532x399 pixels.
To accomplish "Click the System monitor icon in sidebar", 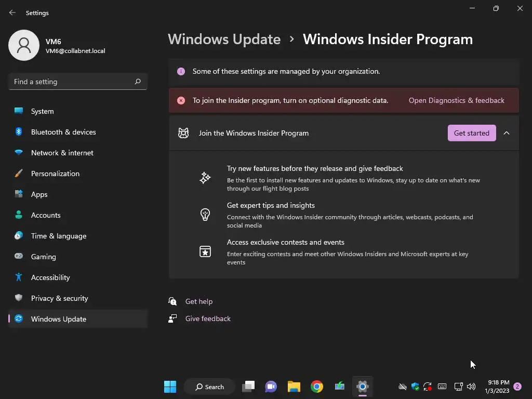I will (x=19, y=111).
